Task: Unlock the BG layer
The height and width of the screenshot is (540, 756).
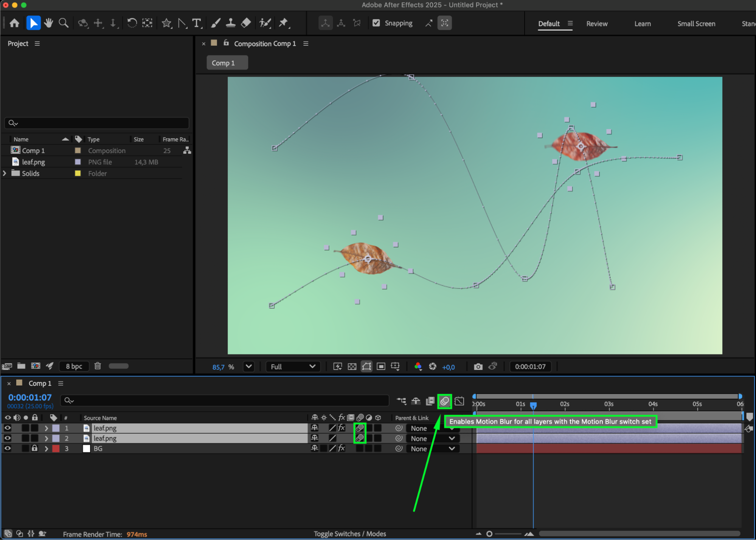Action: point(34,449)
